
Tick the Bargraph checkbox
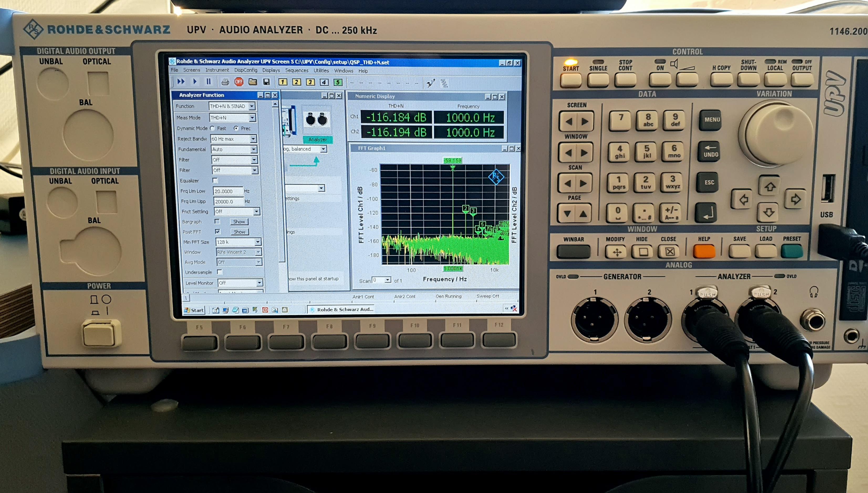click(x=217, y=221)
